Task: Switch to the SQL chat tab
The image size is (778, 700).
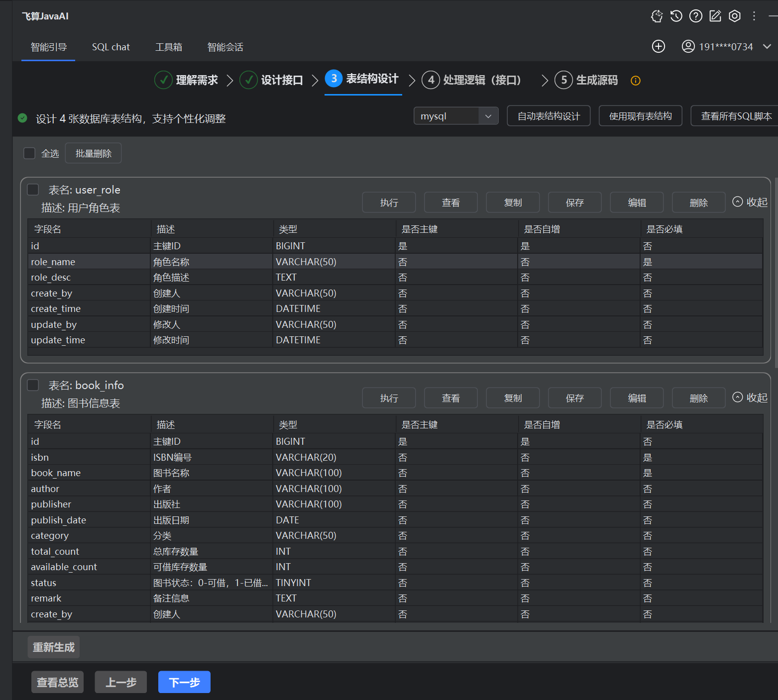Action: pos(111,47)
